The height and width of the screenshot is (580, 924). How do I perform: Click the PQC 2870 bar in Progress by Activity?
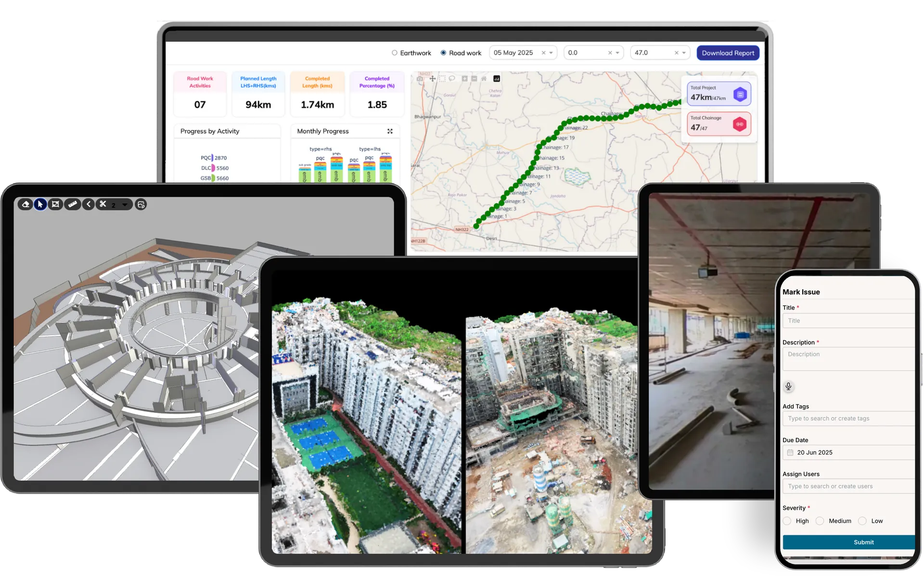click(x=212, y=157)
